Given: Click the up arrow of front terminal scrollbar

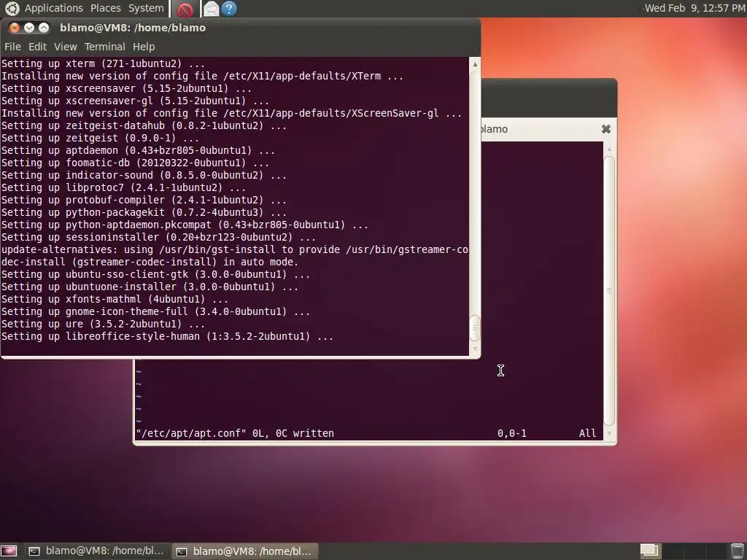Looking at the screenshot, I should pos(475,64).
